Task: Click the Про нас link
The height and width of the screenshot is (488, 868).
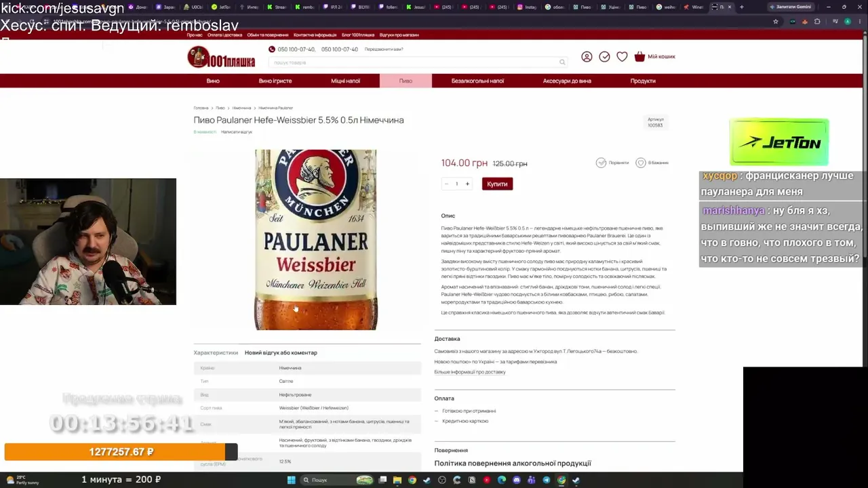Action: (x=195, y=35)
